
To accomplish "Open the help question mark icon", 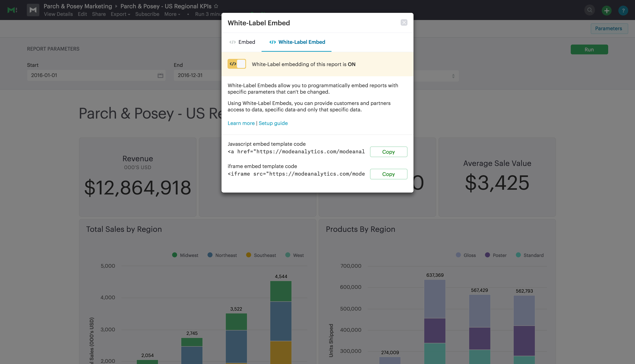I will pyautogui.click(x=623, y=10).
